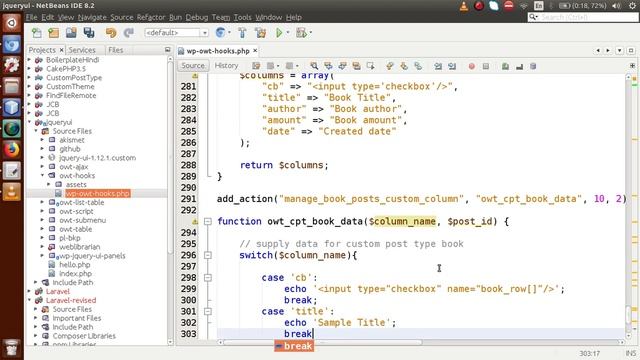640x360 pixels.
Task: Clean and build project with hammer-broom icon
Action: [260, 33]
